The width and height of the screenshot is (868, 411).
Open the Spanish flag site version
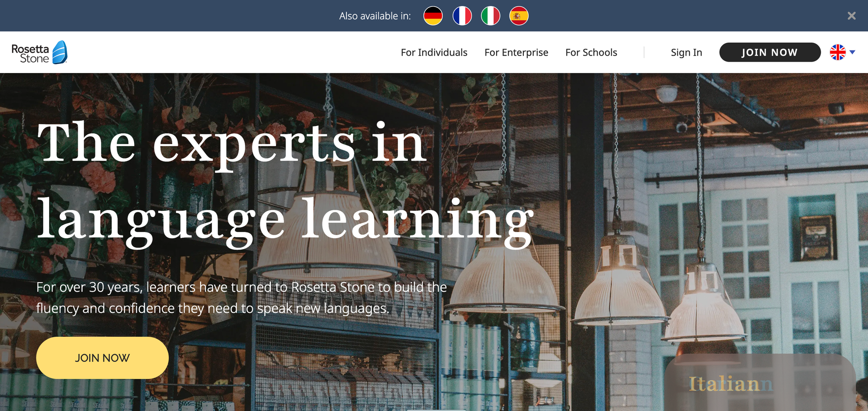coord(519,16)
